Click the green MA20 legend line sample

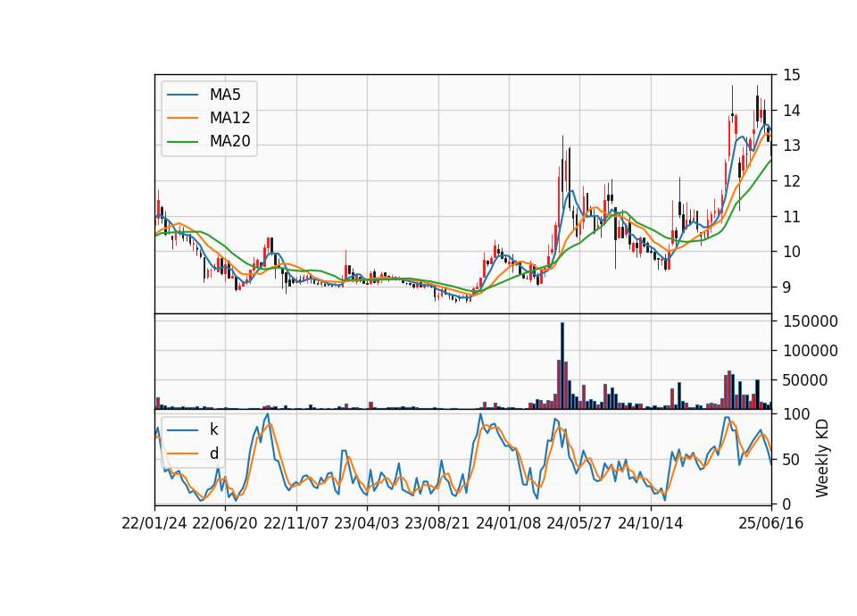click(182, 142)
